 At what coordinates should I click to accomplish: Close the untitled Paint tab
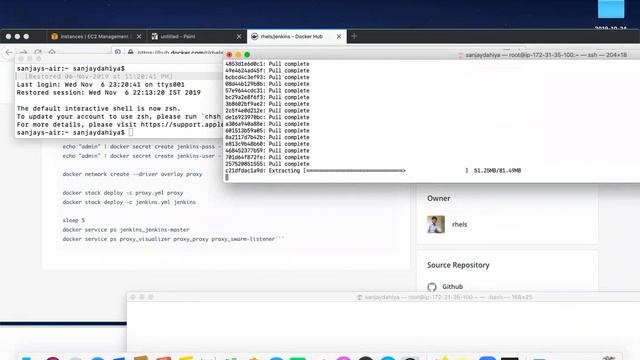tap(239, 36)
